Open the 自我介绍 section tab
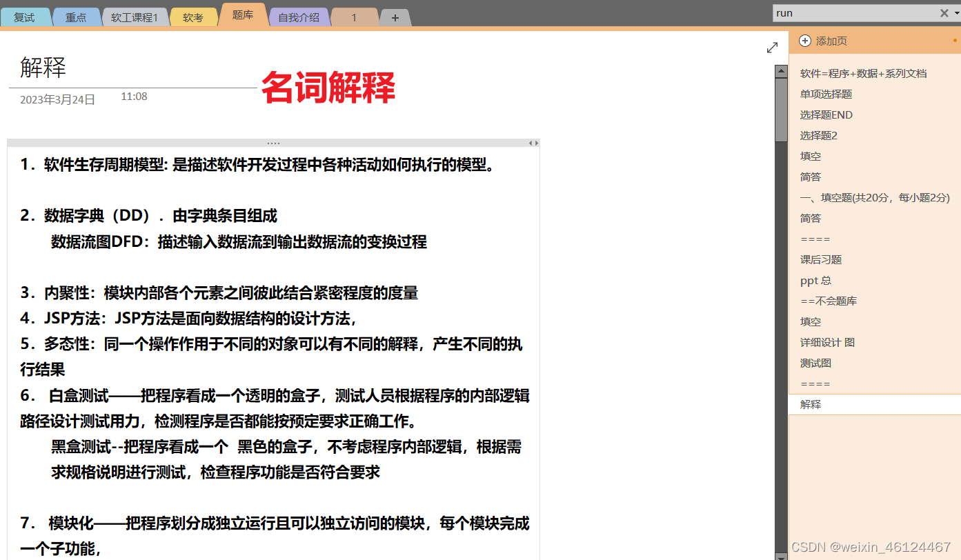The height and width of the screenshot is (560, 961). pyautogui.click(x=299, y=17)
